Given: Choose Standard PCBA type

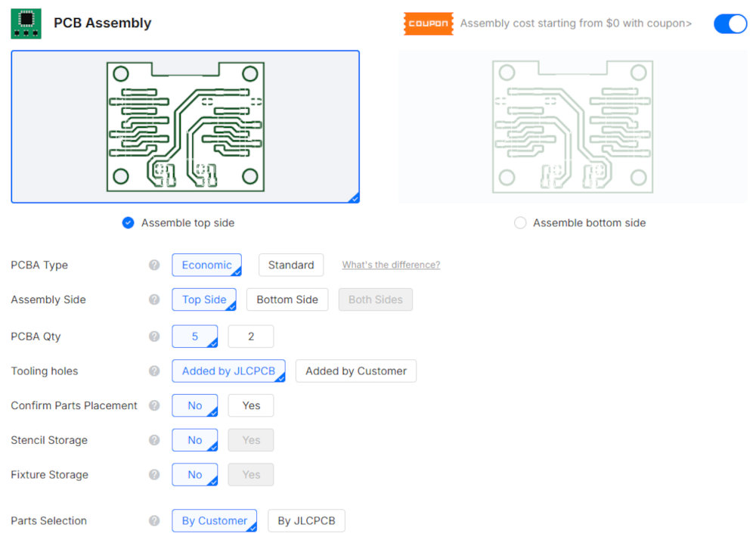Looking at the screenshot, I should [291, 265].
